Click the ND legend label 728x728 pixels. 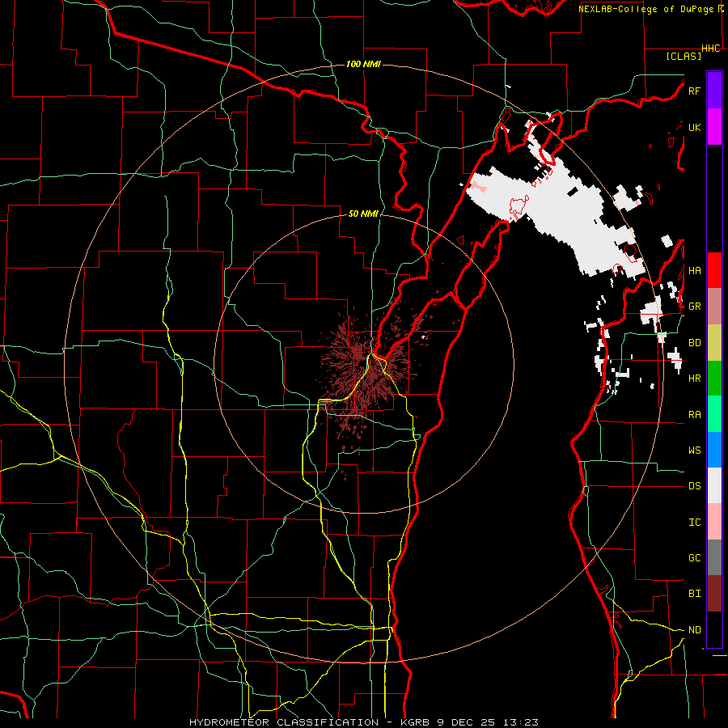(x=694, y=630)
